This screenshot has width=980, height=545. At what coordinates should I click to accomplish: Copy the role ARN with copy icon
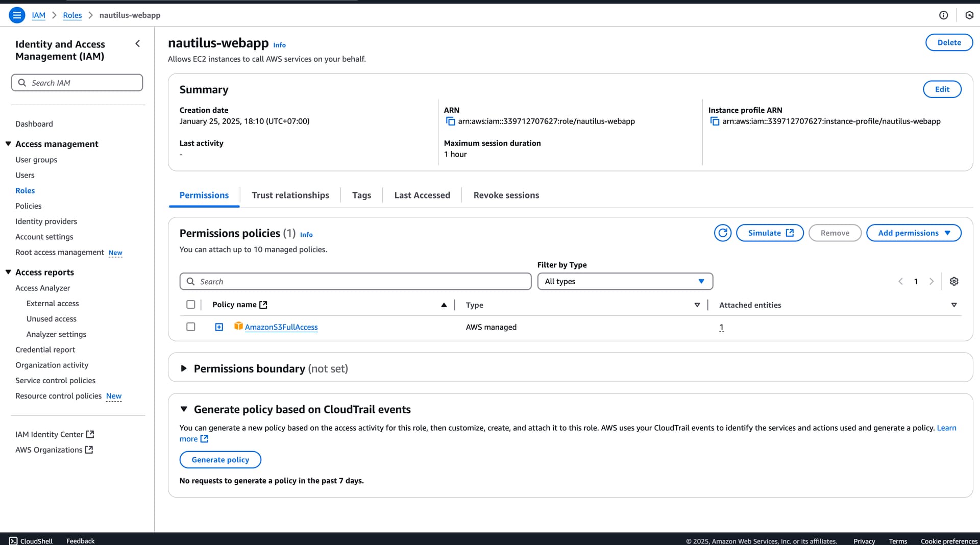coord(450,121)
